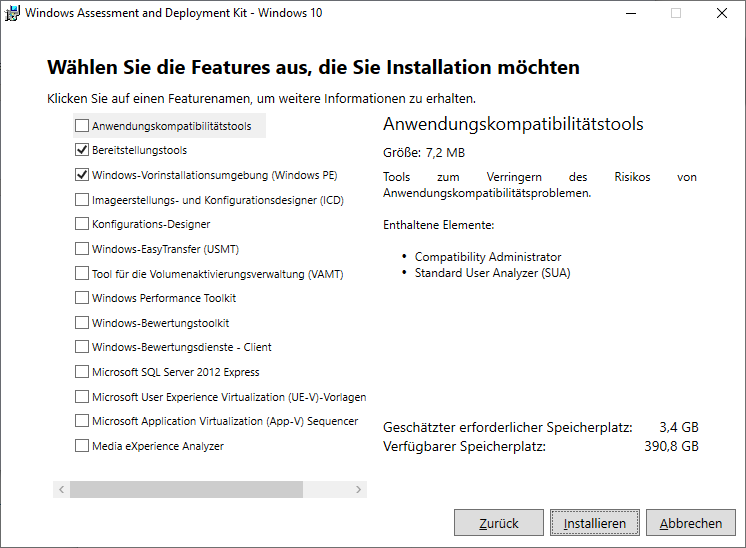The image size is (746, 548).
Task: Click the 'Größe: 7,2 MB' text
Action: coord(424,153)
